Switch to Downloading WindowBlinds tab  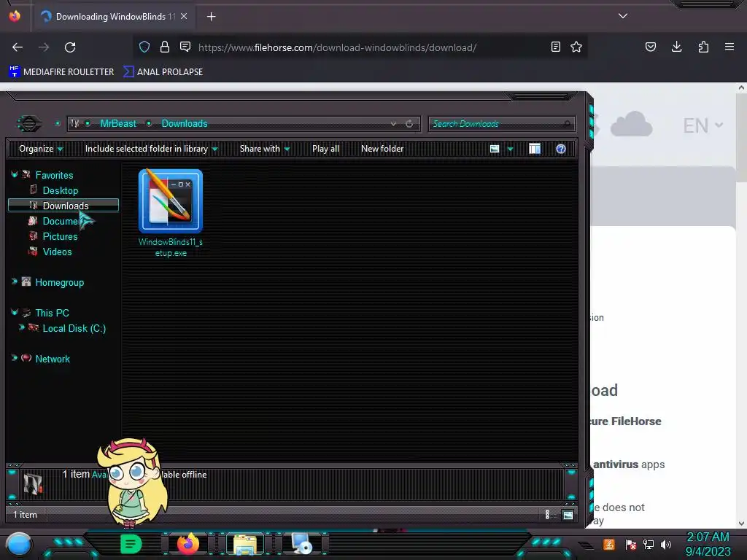(114, 17)
